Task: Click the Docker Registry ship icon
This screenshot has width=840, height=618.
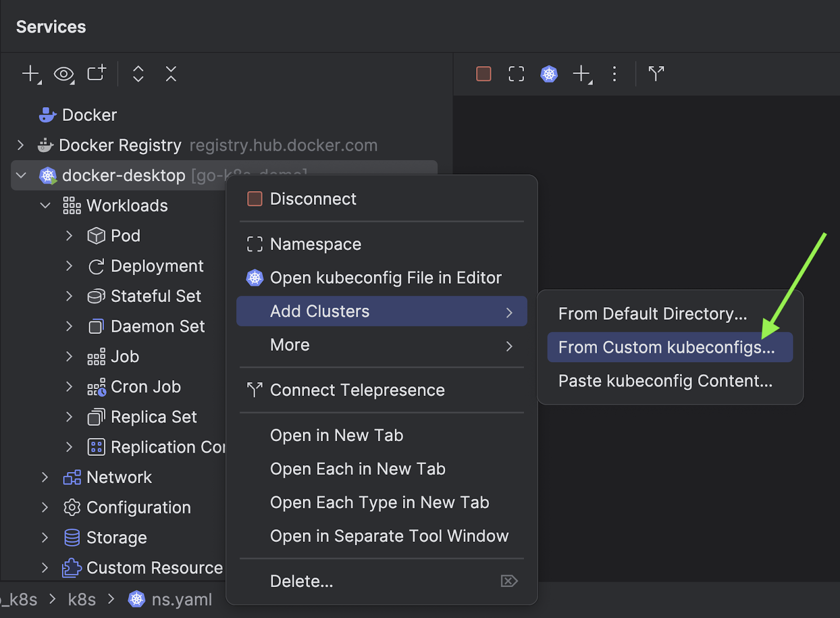Action: click(46, 145)
